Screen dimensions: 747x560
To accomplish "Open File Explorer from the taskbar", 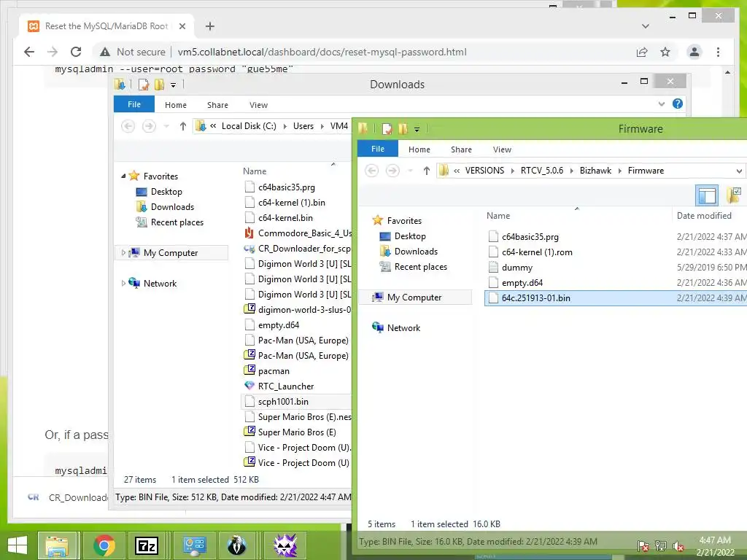I will click(x=57, y=545).
